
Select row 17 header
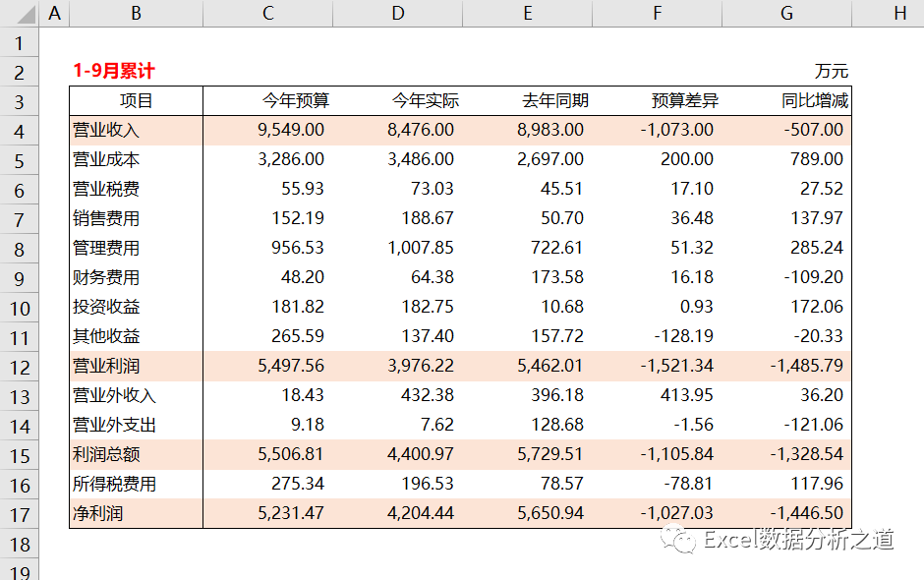20,514
